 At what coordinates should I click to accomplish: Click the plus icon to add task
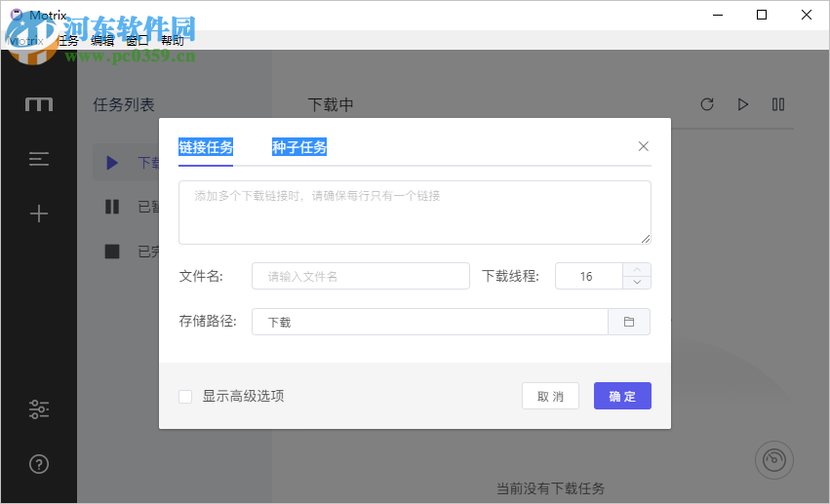point(39,213)
